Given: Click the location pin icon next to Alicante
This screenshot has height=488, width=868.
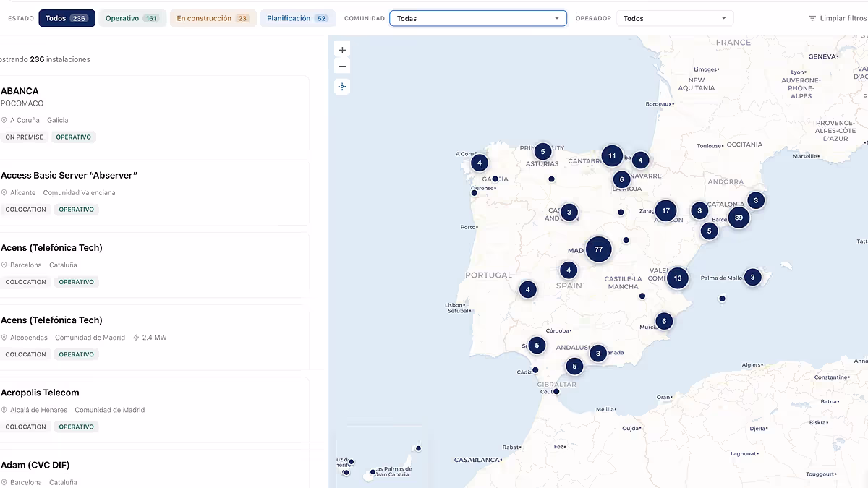Looking at the screenshot, I should point(4,193).
